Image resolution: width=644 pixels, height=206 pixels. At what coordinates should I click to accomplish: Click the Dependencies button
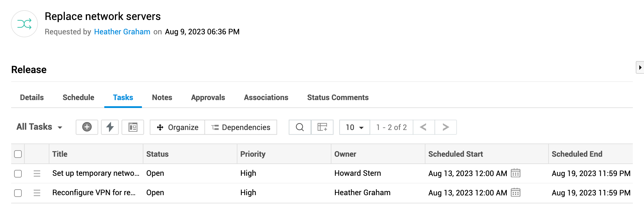(241, 127)
